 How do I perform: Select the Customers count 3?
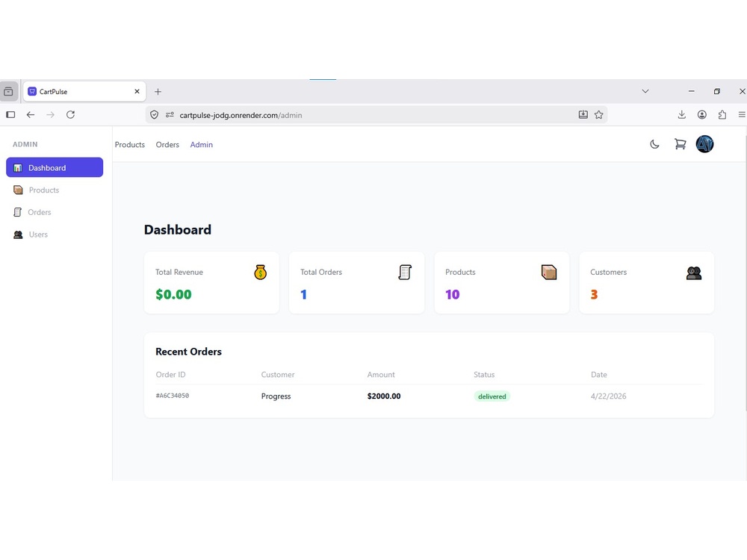coord(594,294)
